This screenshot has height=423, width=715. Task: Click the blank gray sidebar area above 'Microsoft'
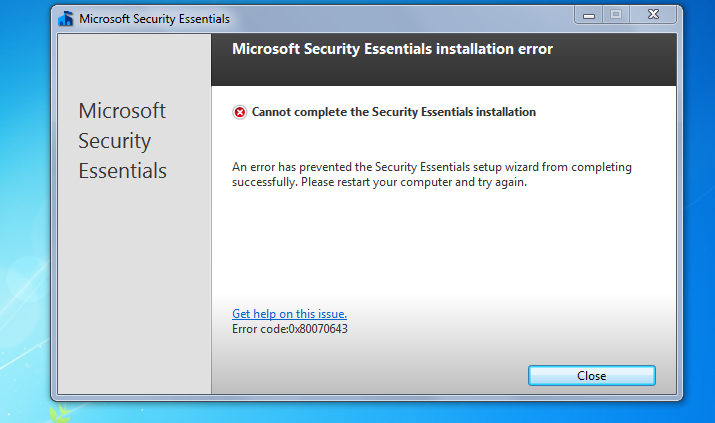(x=134, y=66)
